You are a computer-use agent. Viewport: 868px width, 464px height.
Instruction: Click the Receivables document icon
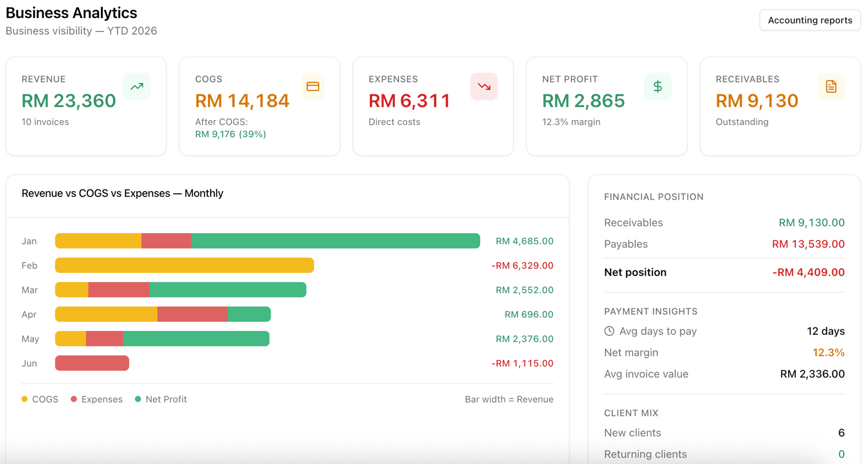coord(831,86)
